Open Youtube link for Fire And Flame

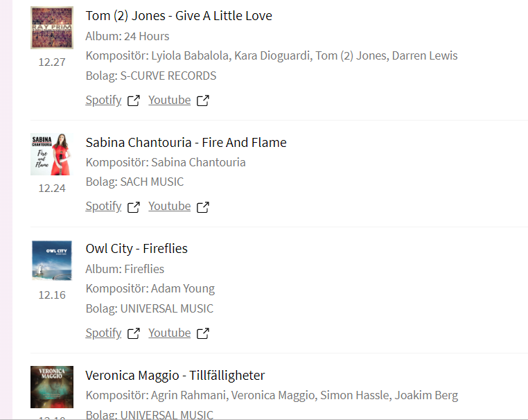click(x=169, y=206)
